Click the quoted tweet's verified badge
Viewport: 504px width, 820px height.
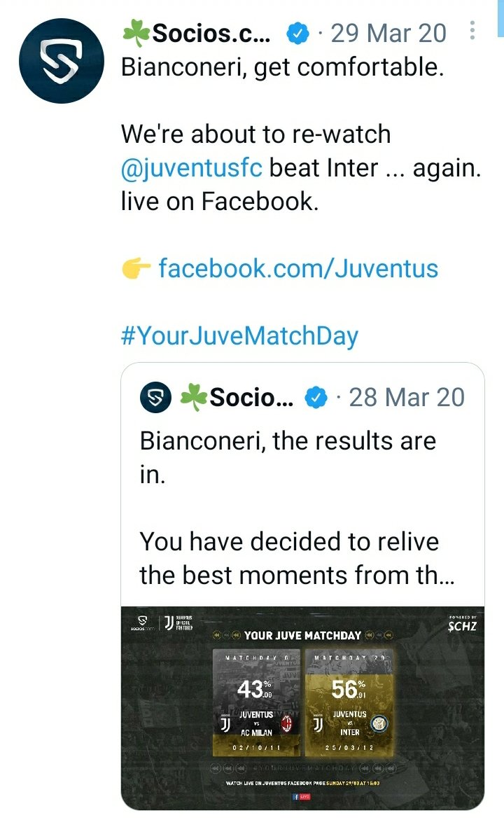[316, 398]
